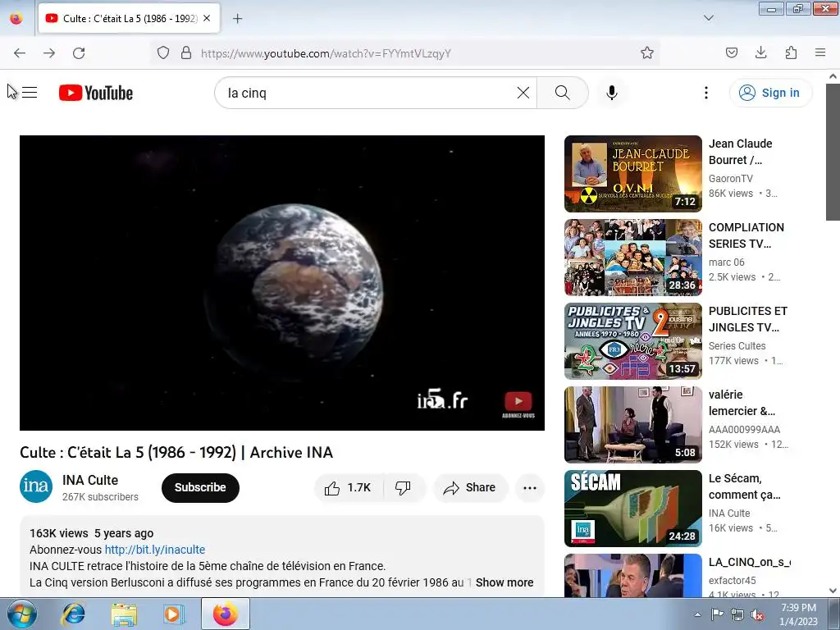
Task: Open more actions ellipsis under video
Action: tap(530, 487)
